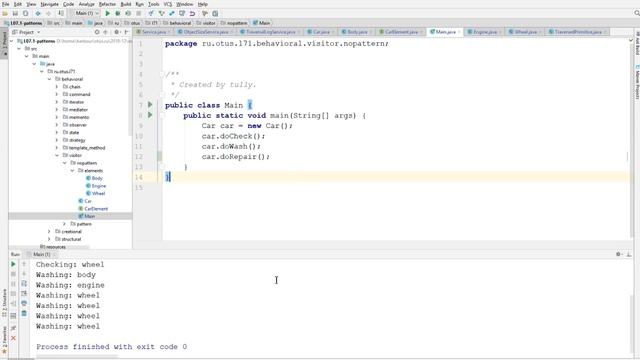
Task: Click the Save All floppy icon
Action: pos(15,13)
